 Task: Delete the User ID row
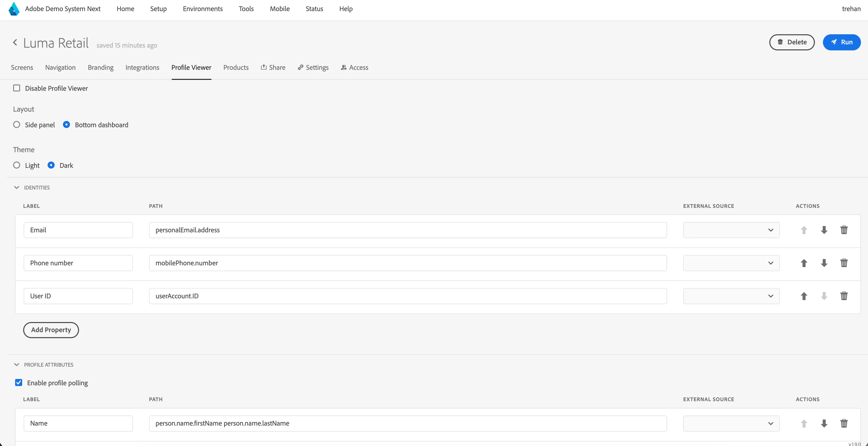(844, 296)
